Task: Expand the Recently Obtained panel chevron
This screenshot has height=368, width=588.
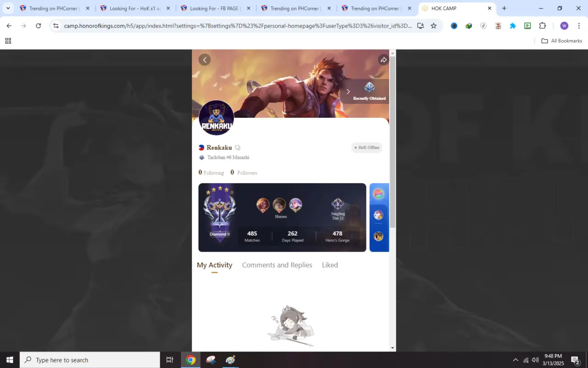Action: point(348,92)
